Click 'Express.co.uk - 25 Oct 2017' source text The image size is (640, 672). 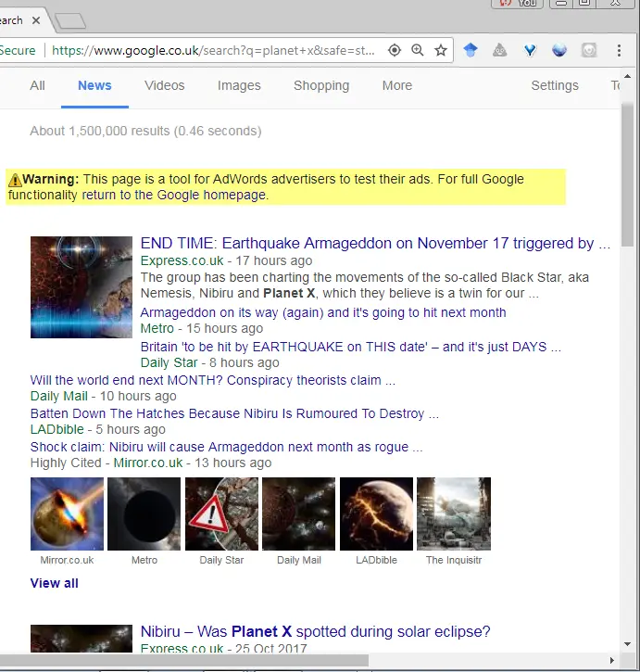click(223, 648)
